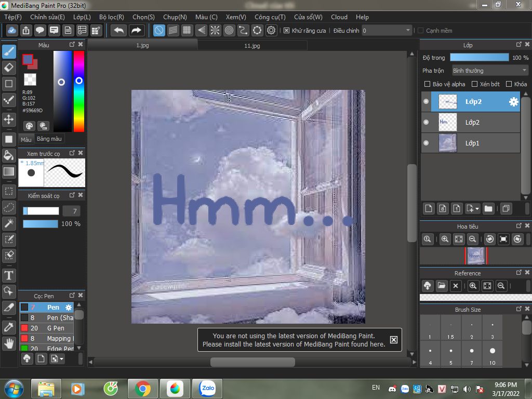Choose the Lasso tool
This screenshot has width=532, height=399.
pos(9,207)
